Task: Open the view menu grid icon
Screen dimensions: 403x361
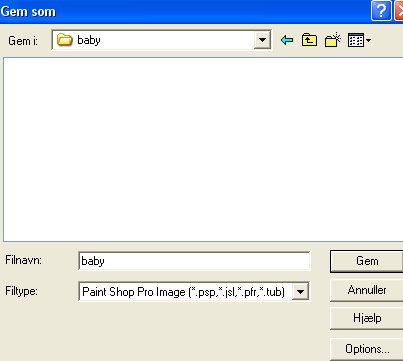Action: click(x=356, y=40)
